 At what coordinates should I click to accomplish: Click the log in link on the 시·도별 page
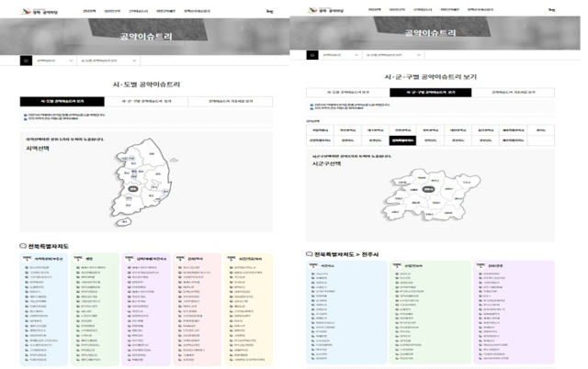point(269,11)
